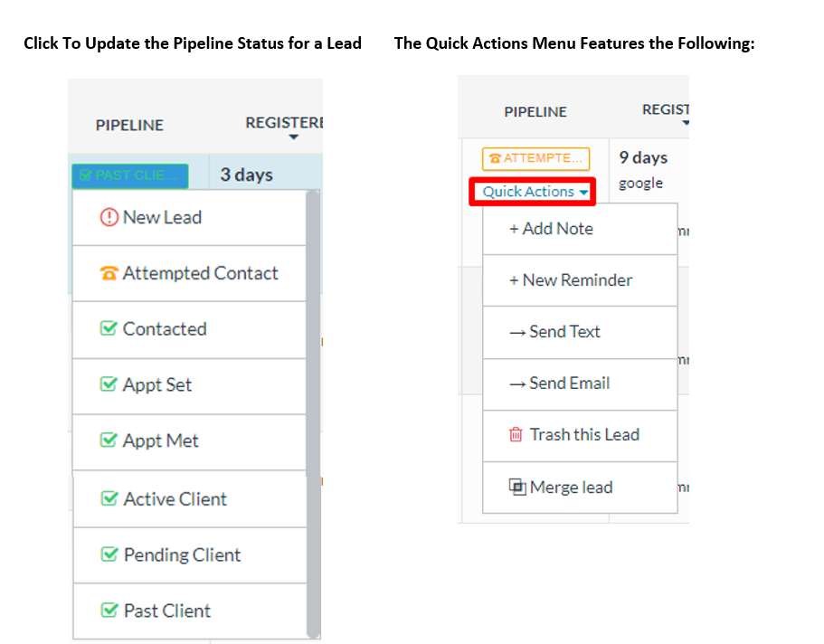Viewport: 824px width, 644px height.
Task: Mark lead as Past Client
Action: [x=190, y=611]
